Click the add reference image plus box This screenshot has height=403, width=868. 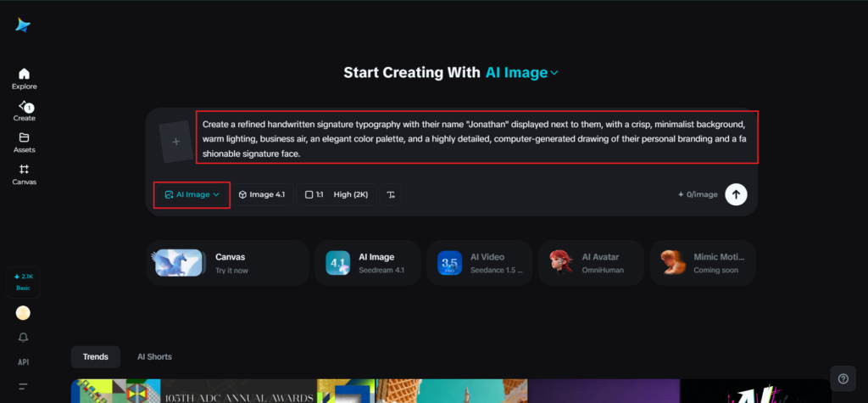coord(176,142)
